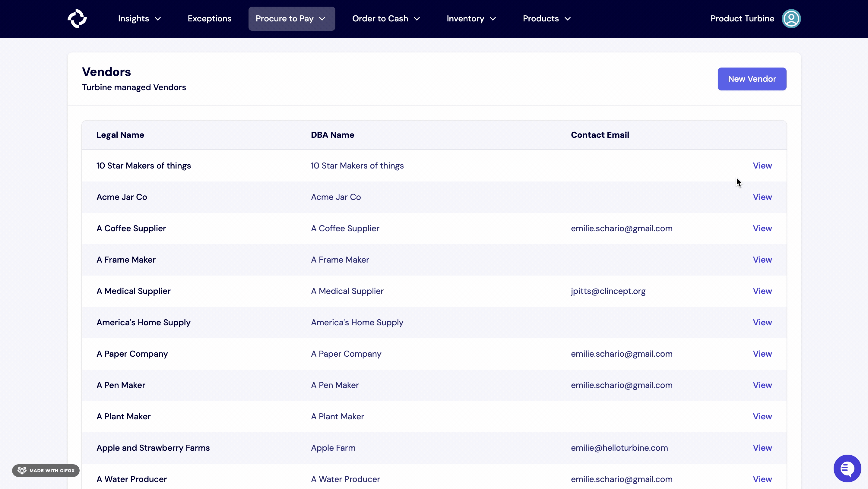Viewport: 868px width, 489px height.
Task: View the A Water Producer vendor
Action: click(x=762, y=479)
